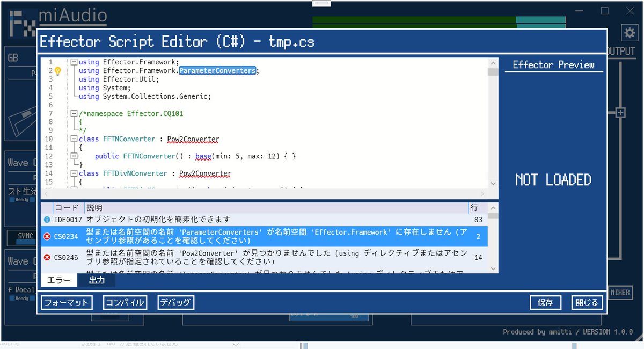The image size is (644, 349).
Task: Click the 閉じる button
Action: [x=587, y=303]
